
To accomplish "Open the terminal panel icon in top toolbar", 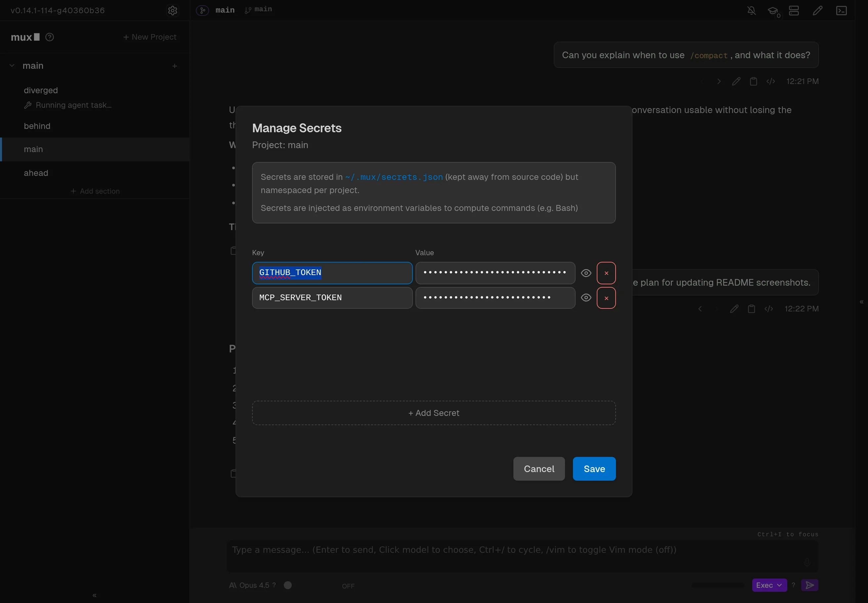I will (x=842, y=10).
